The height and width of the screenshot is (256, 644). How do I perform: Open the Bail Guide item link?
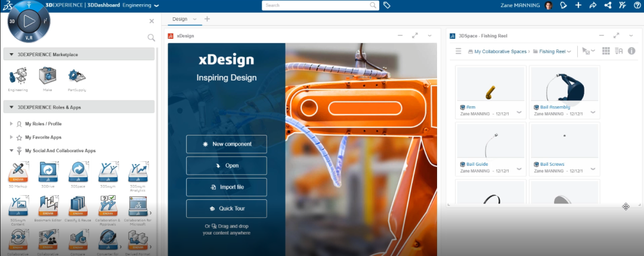tap(477, 164)
